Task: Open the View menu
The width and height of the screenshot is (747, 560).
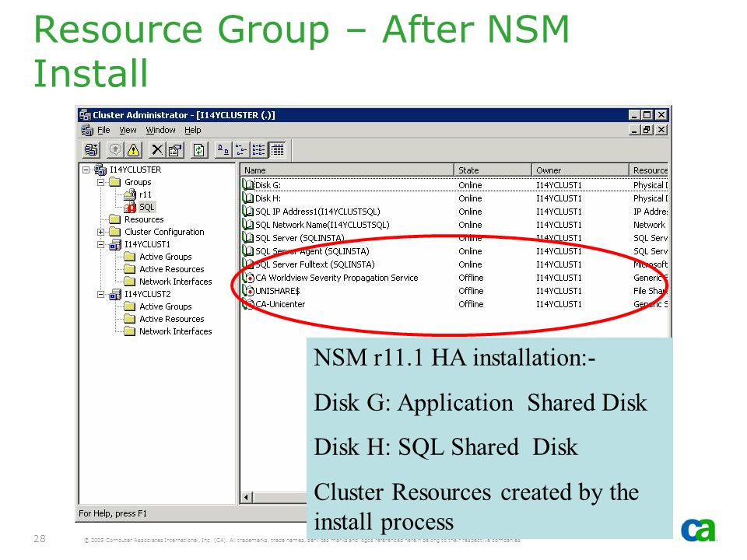Action: 128,130
